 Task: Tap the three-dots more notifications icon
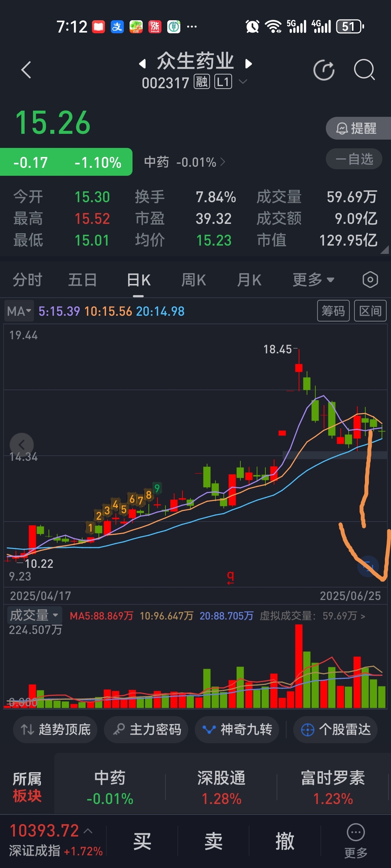click(x=192, y=26)
